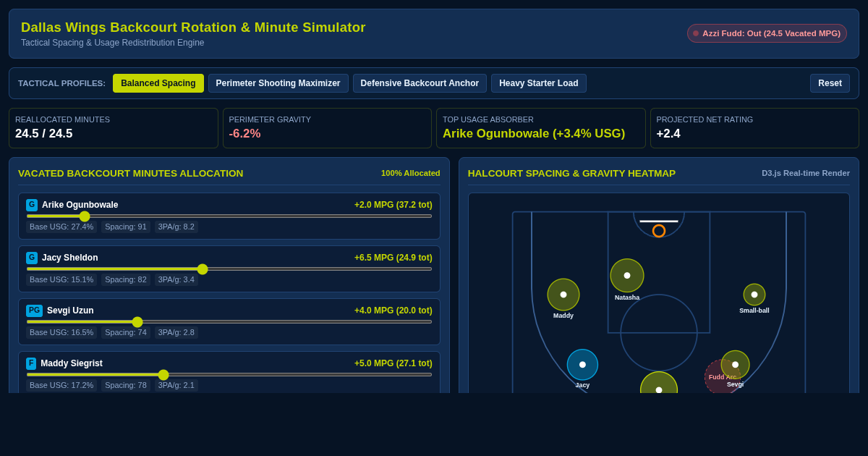
Task: Click the Projected Net Rating +2.4 value
Action: point(670,134)
